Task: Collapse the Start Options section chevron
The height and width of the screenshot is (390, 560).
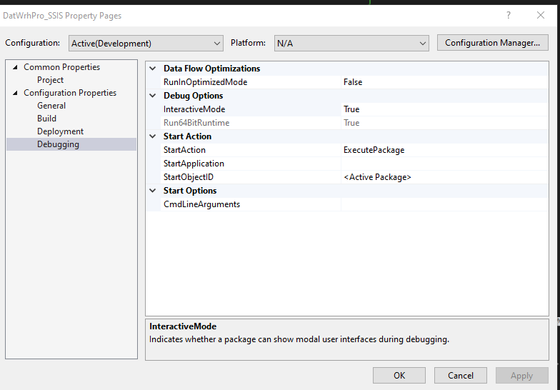Action: [x=153, y=190]
